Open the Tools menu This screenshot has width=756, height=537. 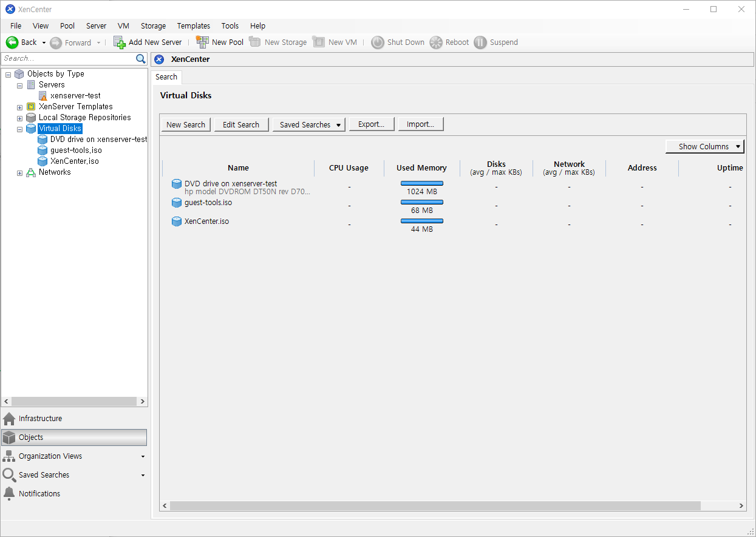[x=230, y=26]
